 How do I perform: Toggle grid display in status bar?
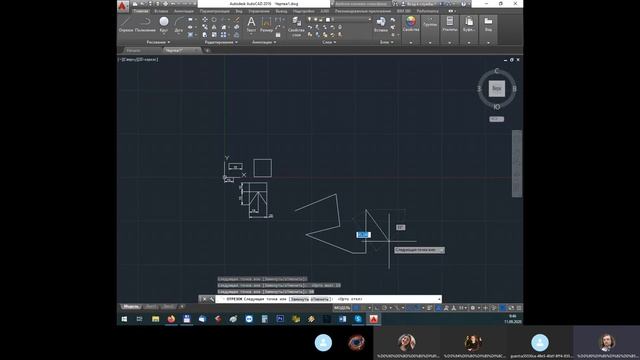(x=356, y=308)
